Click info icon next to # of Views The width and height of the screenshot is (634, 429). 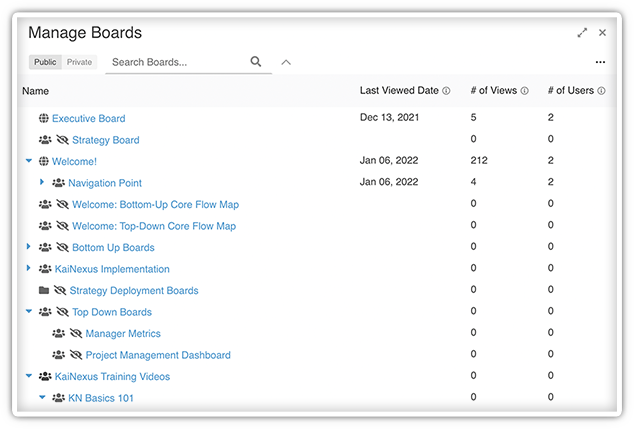[524, 91]
